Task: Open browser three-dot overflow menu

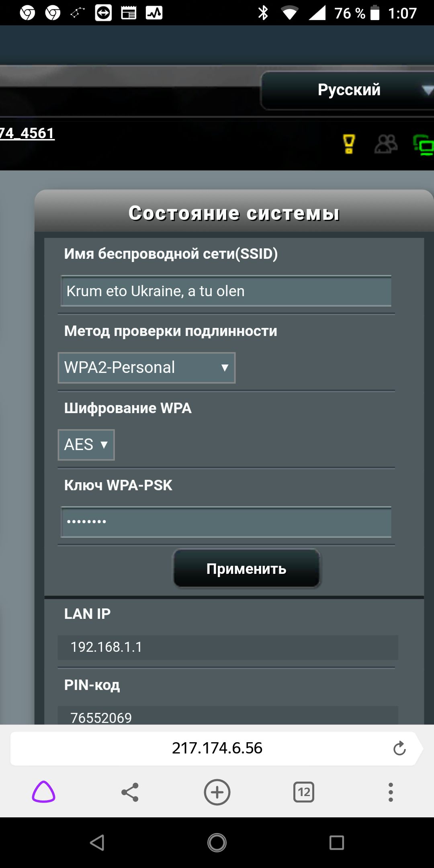Action: click(x=391, y=792)
